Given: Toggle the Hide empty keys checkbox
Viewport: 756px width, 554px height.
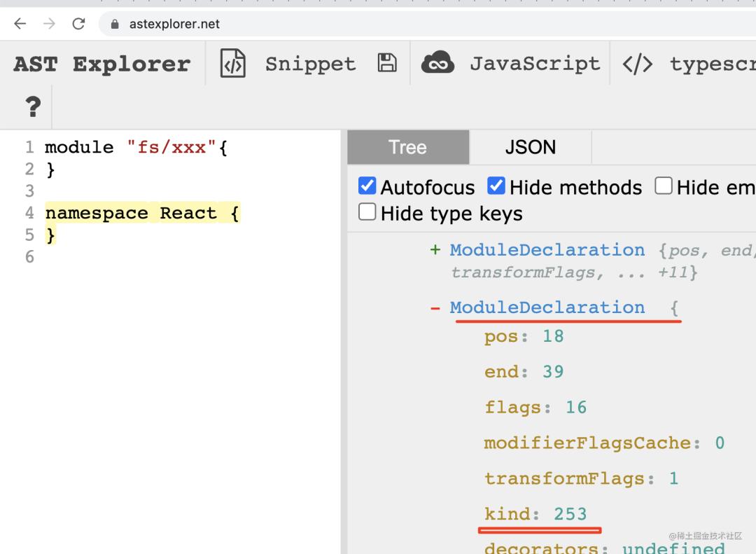Looking at the screenshot, I should click(664, 186).
